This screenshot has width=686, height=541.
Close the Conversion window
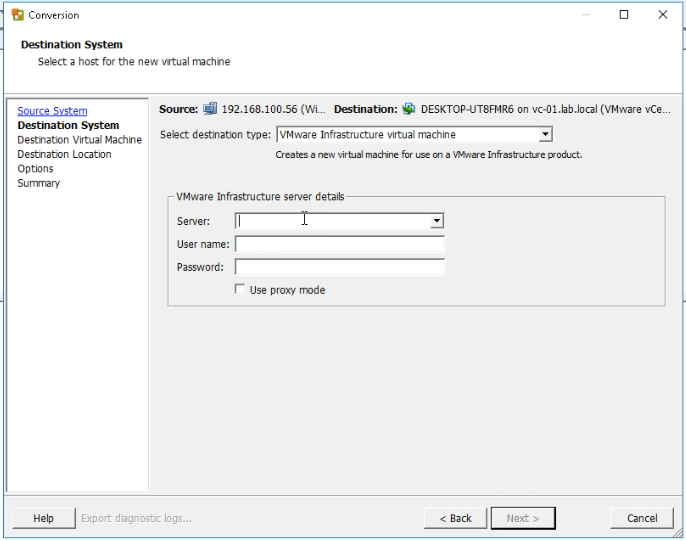pos(663,15)
